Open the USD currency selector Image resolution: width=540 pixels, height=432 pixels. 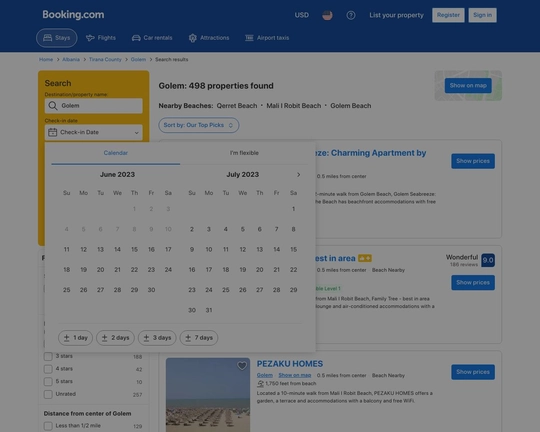302,15
